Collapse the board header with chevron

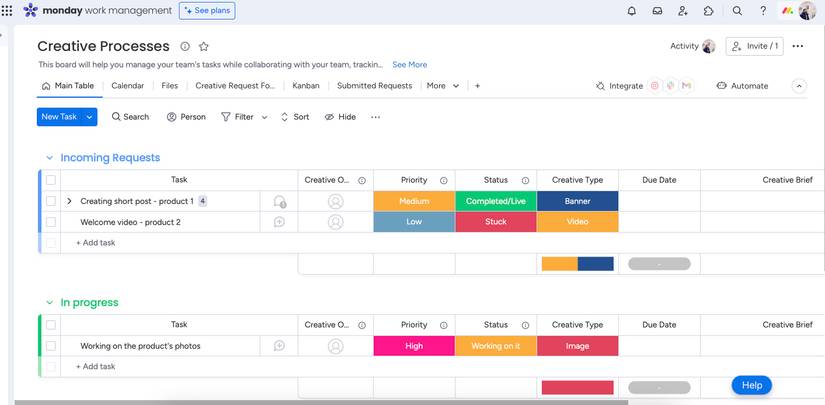[x=799, y=86]
